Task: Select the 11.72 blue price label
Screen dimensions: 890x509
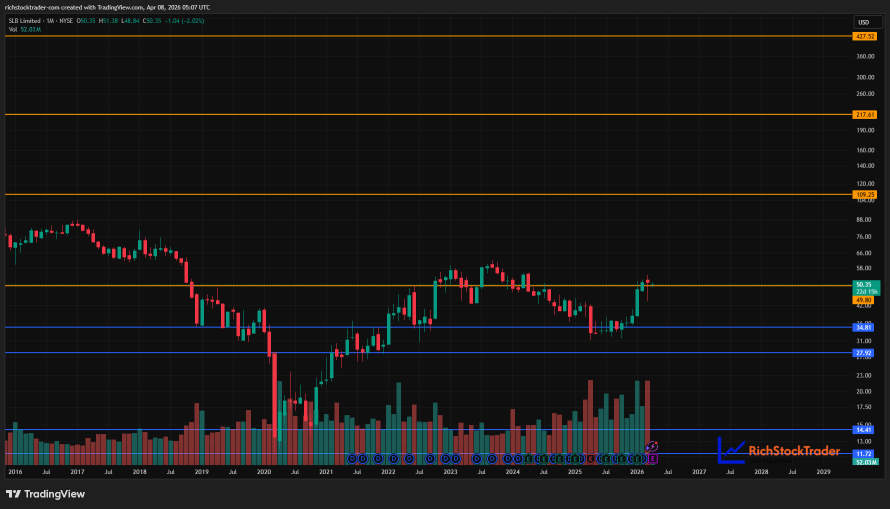Action: point(863,454)
